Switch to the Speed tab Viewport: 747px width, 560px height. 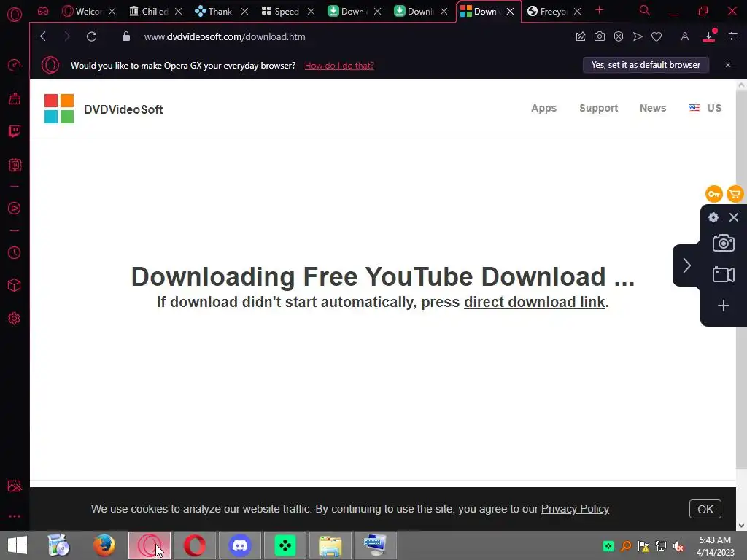tap(280, 11)
